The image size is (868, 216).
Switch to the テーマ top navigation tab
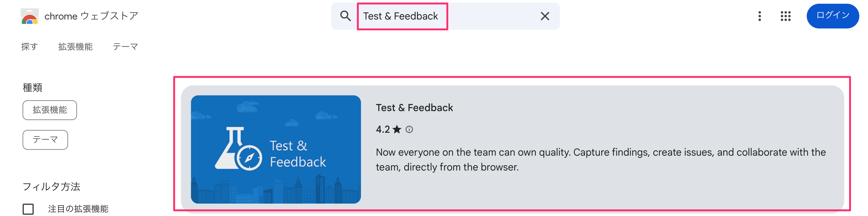point(125,47)
